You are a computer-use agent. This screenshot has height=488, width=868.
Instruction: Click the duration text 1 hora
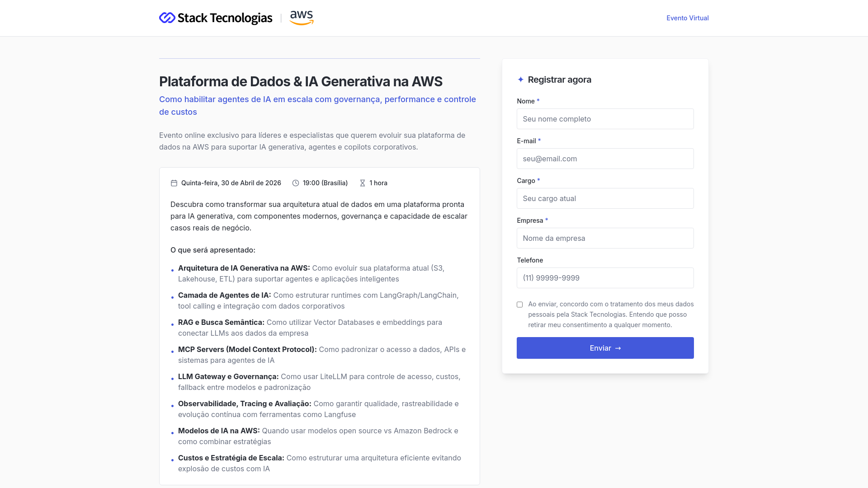click(x=378, y=183)
